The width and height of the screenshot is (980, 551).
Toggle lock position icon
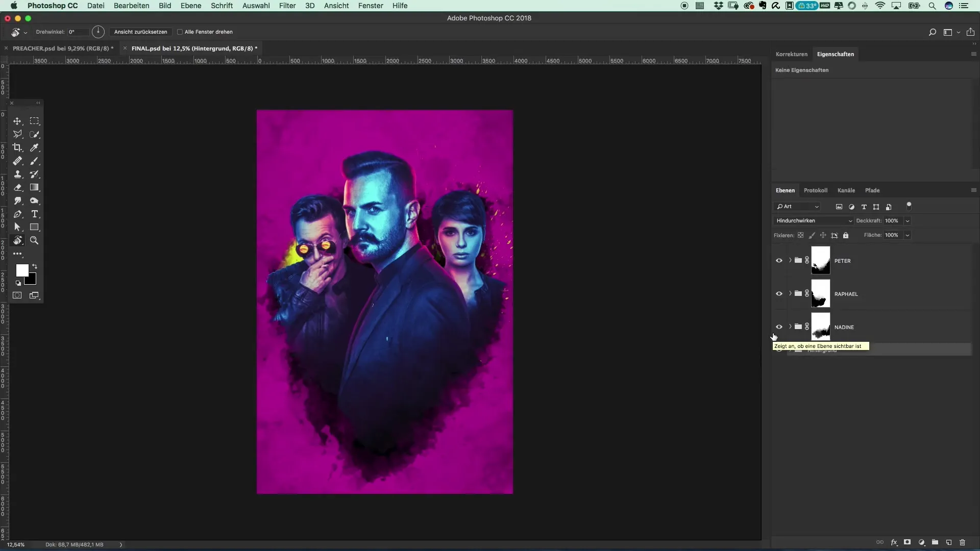(x=823, y=235)
